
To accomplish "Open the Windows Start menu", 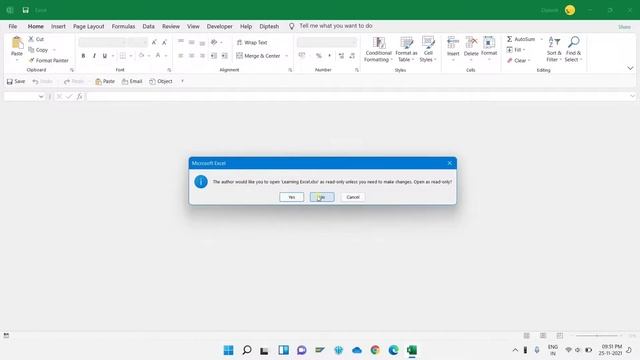I will [229, 350].
